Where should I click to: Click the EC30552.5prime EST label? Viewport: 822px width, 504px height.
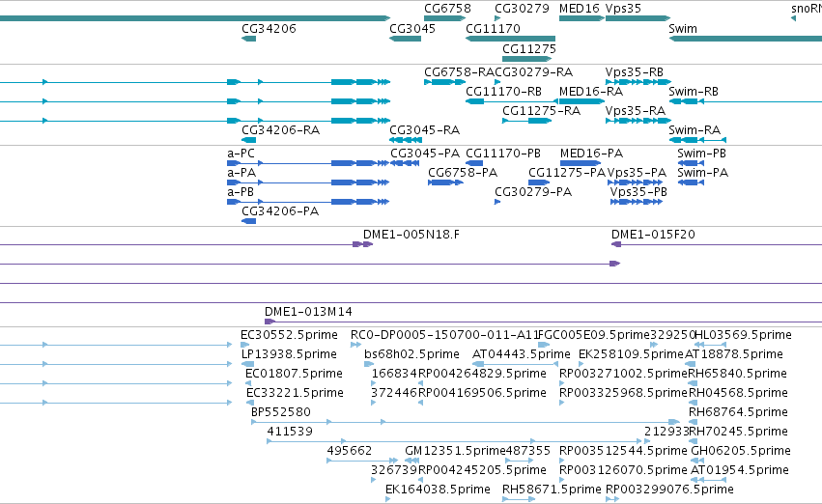tap(289, 335)
